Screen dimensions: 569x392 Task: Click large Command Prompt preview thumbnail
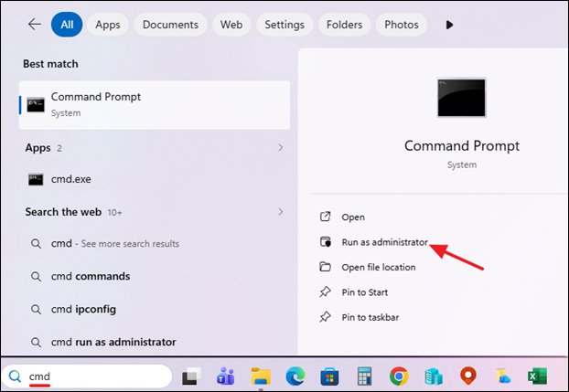point(461,98)
